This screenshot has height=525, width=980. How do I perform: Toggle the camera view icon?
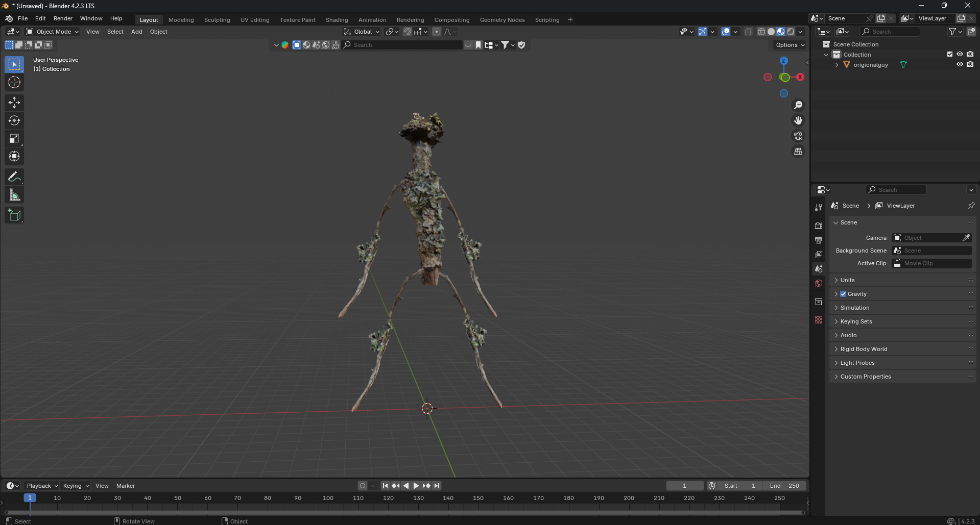[x=798, y=136]
